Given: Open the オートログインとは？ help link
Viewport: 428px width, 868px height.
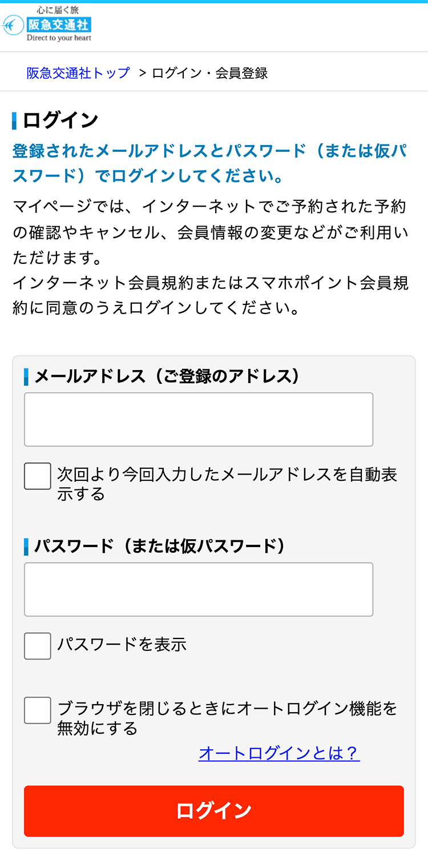Looking at the screenshot, I should pos(279,753).
